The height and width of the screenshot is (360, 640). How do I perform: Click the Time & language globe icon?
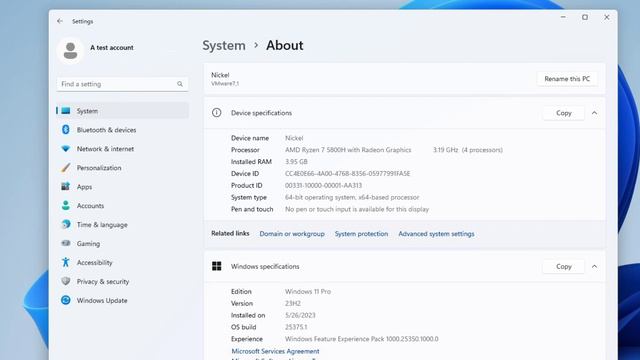66,224
